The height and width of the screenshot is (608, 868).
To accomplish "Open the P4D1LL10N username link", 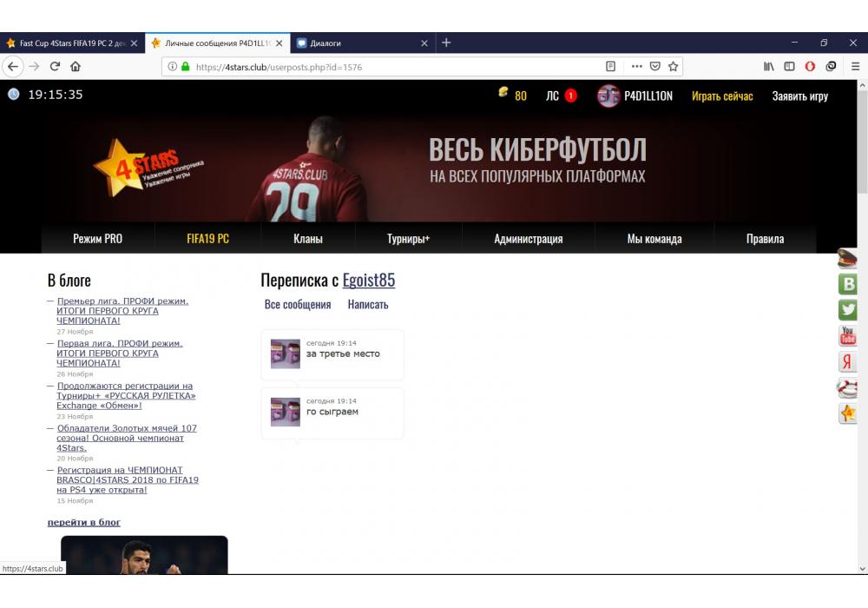I will pos(648,96).
